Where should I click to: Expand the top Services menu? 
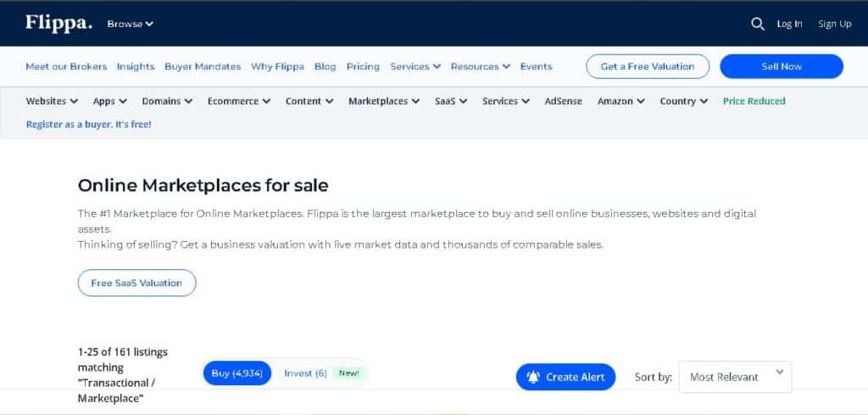click(x=415, y=66)
